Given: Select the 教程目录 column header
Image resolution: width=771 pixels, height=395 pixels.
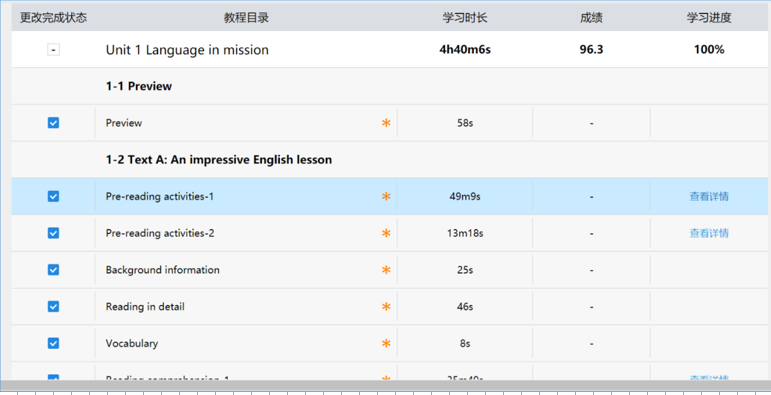Looking at the screenshot, I should (246, 18).
